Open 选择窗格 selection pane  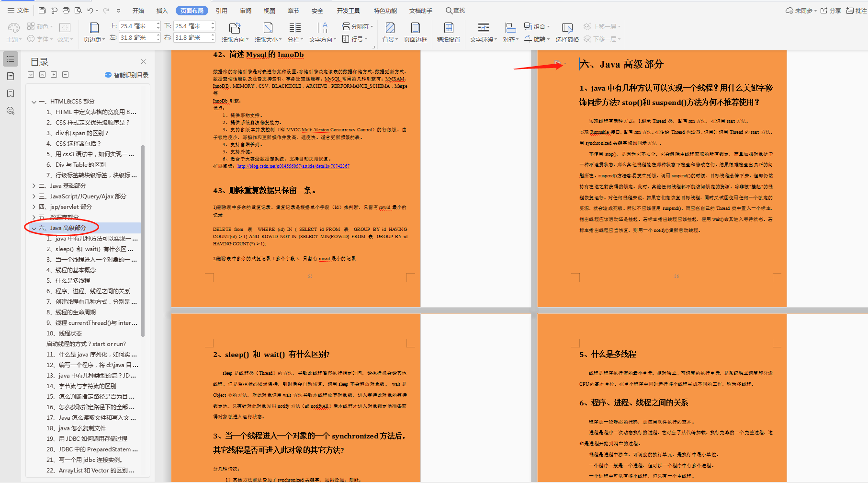pyautogui.click(x=567, y=32)
